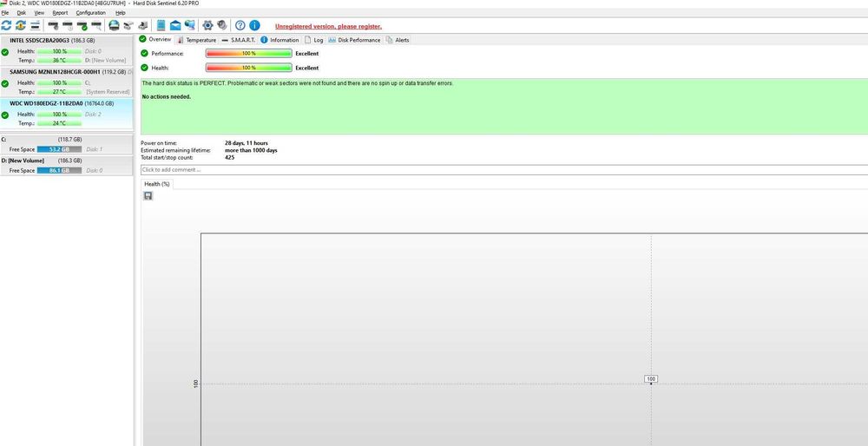Click the 'more than 1000 days' lifetime value
This screenshot has width=868, height=446.
coord(252,150)
